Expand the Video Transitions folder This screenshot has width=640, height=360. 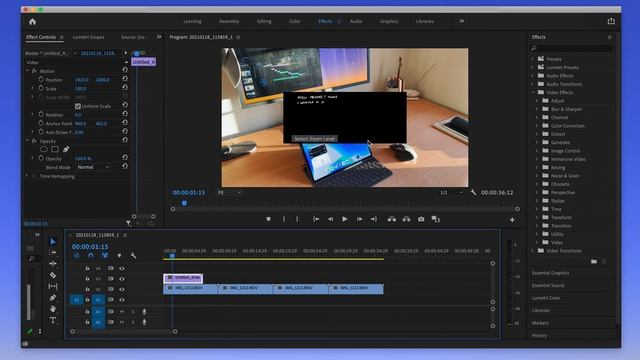532,251
